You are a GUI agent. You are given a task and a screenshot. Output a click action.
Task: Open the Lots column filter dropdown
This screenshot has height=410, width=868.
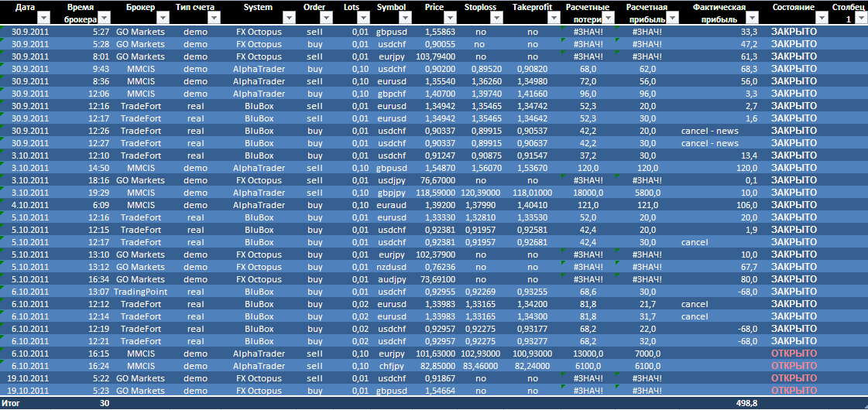(364, 19)
